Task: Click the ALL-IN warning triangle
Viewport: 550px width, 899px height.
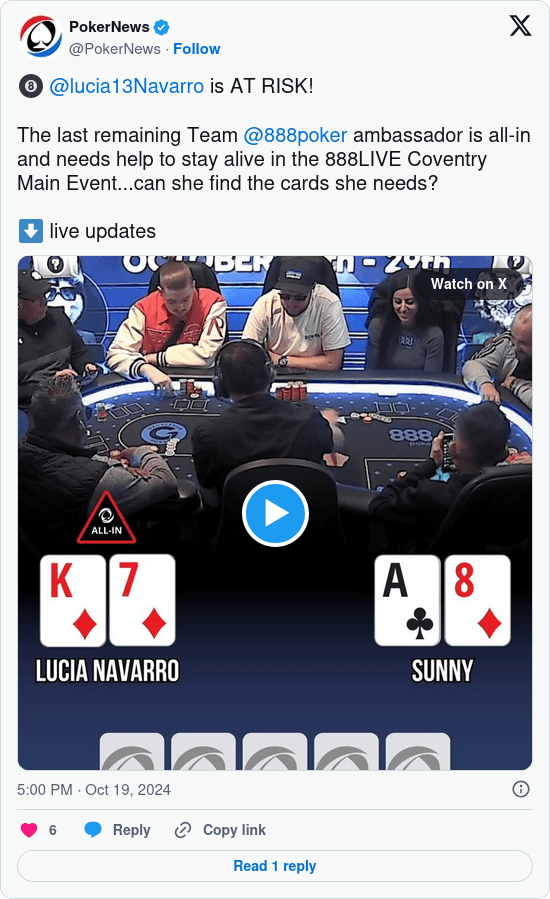Action: click(x=107, y=519)
